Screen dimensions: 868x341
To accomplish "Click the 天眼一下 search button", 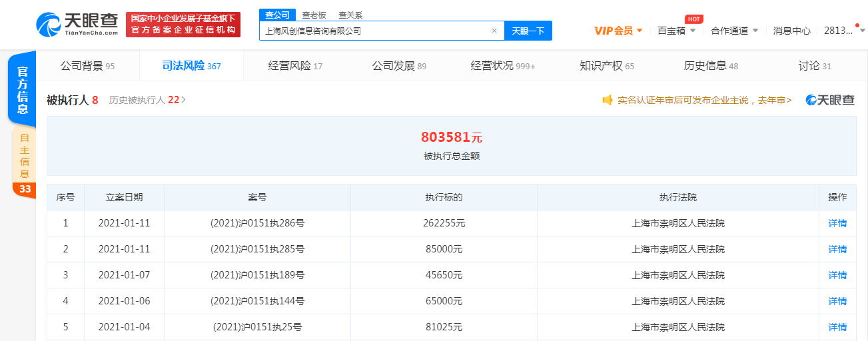I will click(528, 31).
